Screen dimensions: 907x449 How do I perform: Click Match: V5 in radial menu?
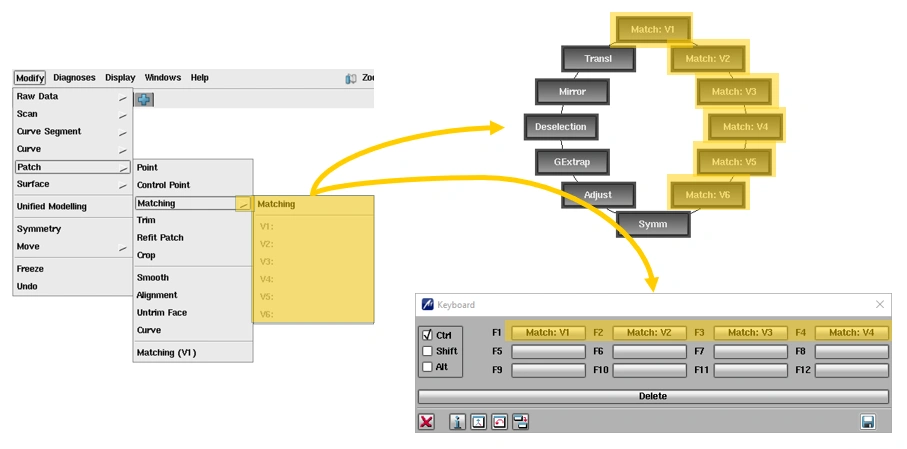[733, 162]
